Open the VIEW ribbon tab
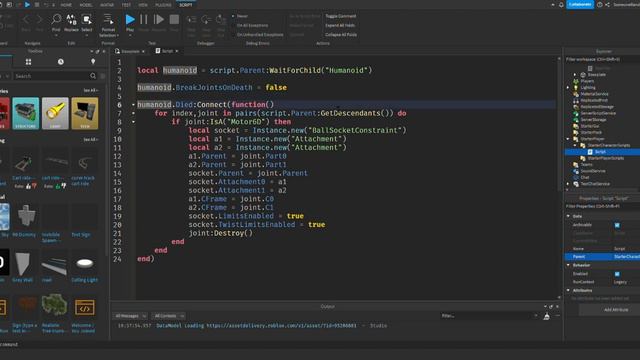640x360 pixels. (x=143, y=5)
